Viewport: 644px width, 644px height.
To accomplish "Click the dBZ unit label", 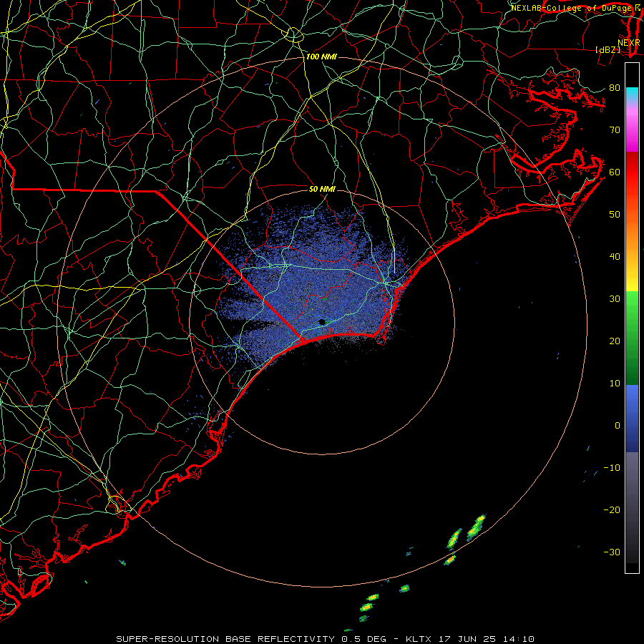I will (608, 49).
